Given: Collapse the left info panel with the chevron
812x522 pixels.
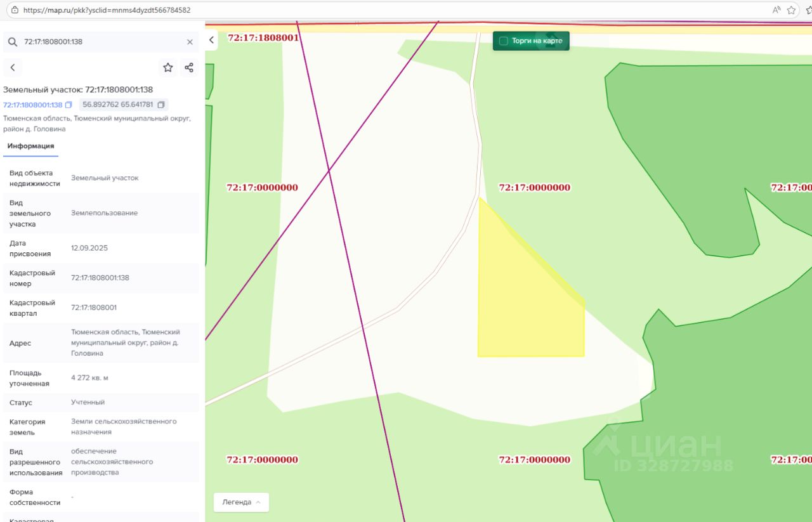Looking at the screenshot, I should pyautogui.click(x=212, y=41).
